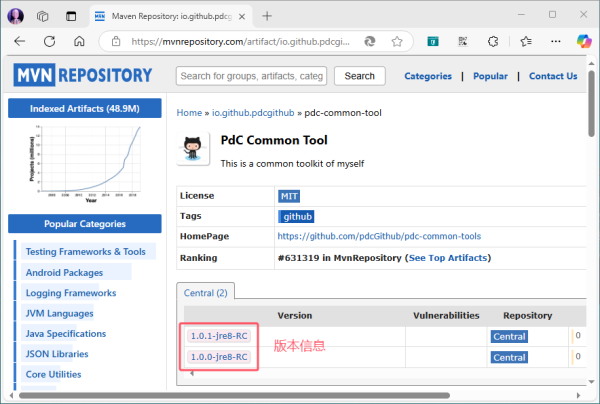Click the Search button
The height and width of the screenshot is (404, 600).
359,76
